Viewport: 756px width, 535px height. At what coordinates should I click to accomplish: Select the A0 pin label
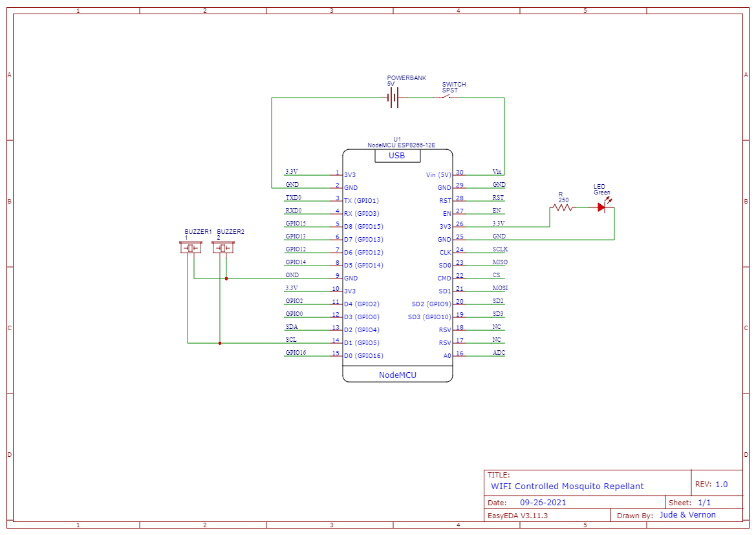coord(446,356)
